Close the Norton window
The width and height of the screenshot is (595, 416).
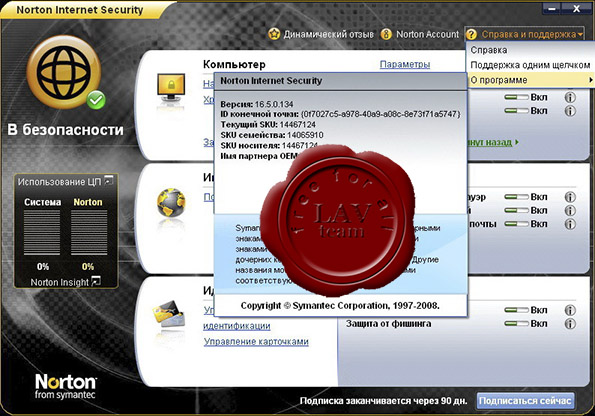point(577,8)
